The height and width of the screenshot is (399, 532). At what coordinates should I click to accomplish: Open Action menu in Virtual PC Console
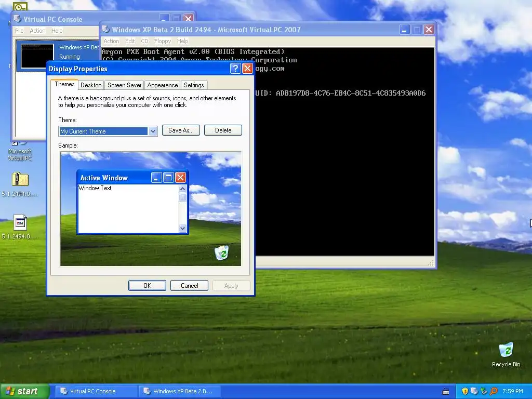coord(37,31)
